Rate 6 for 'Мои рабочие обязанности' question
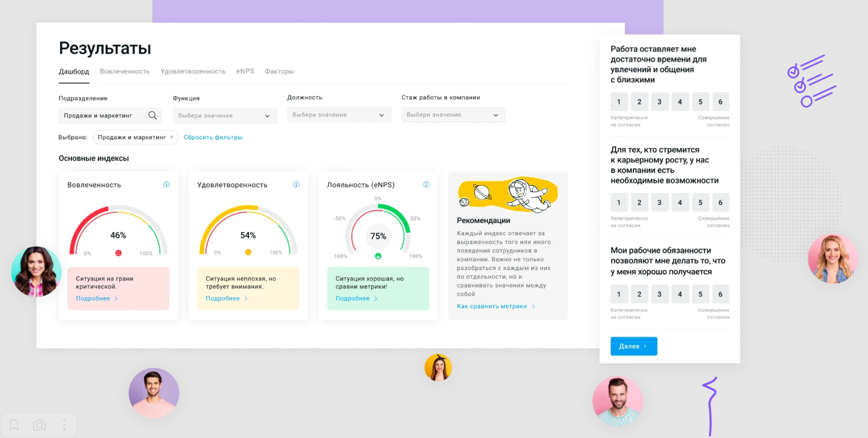Viewport: 868px width, 438px height. (x=720, y=294)
